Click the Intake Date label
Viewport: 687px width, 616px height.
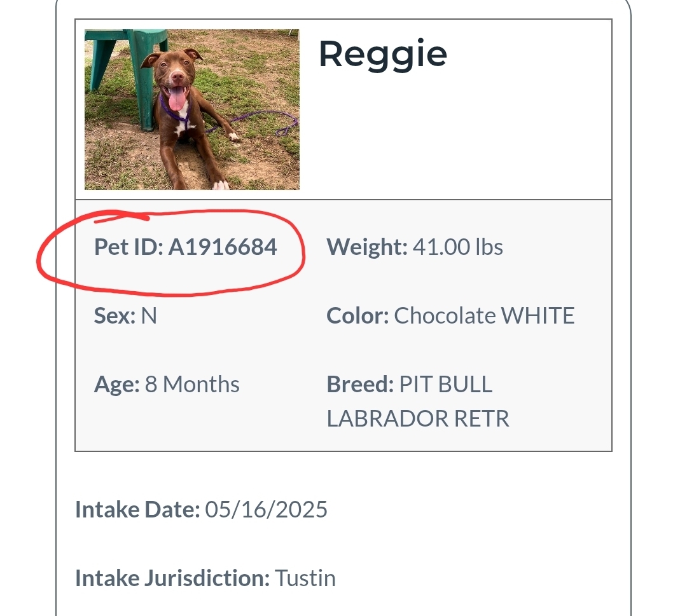(x=137, y=510)
